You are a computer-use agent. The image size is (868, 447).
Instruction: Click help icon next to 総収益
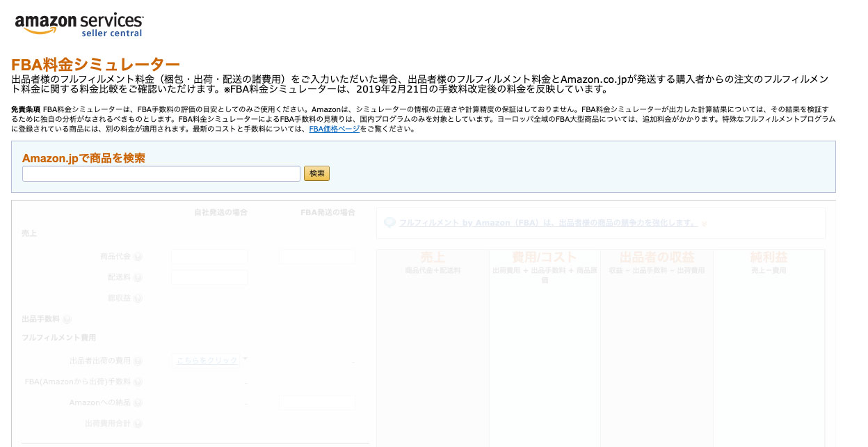tap(138, 299)
